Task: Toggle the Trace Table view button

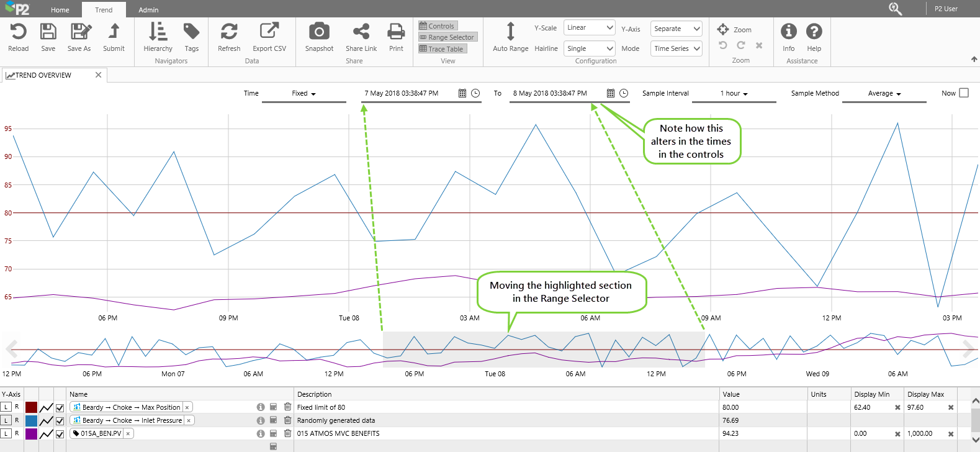Action: click(x=442, y=49)
